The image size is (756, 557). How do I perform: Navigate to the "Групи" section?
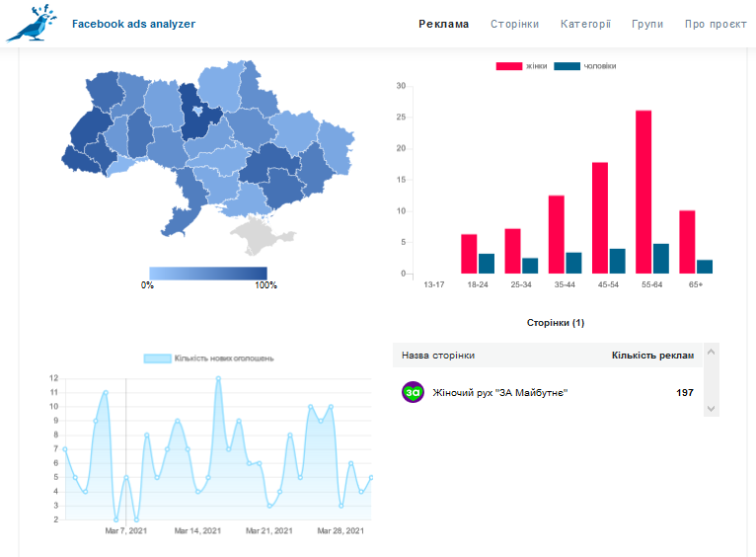647,24
